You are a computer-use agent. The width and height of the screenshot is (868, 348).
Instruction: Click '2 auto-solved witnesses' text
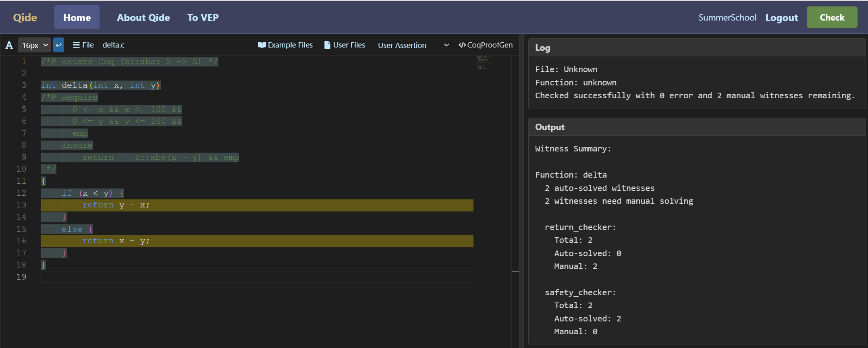pos(600,188)
